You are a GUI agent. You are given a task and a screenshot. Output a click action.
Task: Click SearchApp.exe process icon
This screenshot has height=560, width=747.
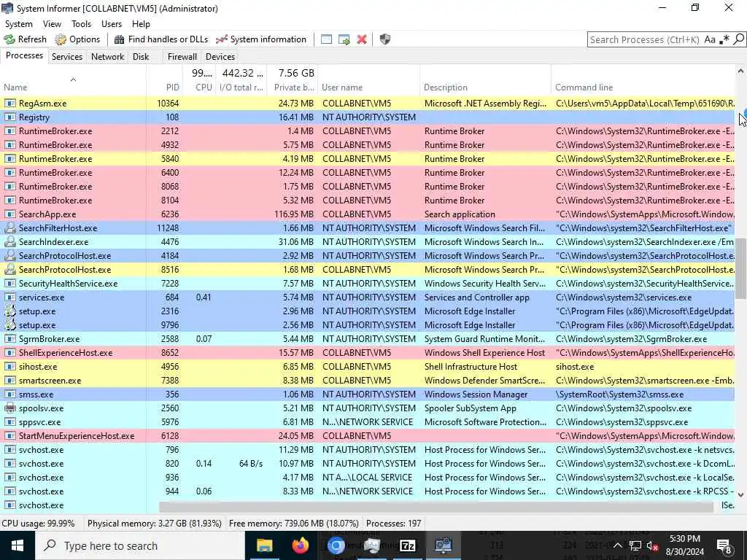pyautogui.click(x=10, y=214)
